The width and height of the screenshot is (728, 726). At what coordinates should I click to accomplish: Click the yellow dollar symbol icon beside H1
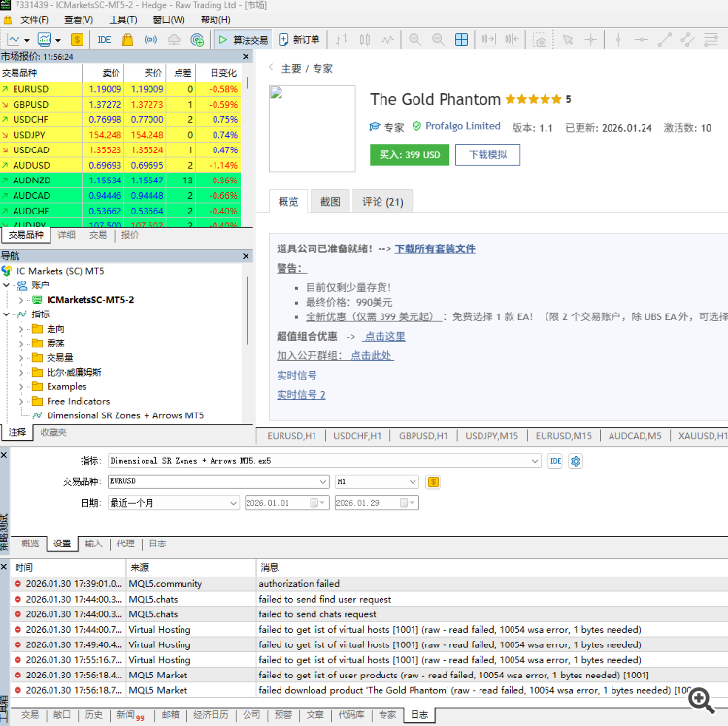tap(433, 481)
